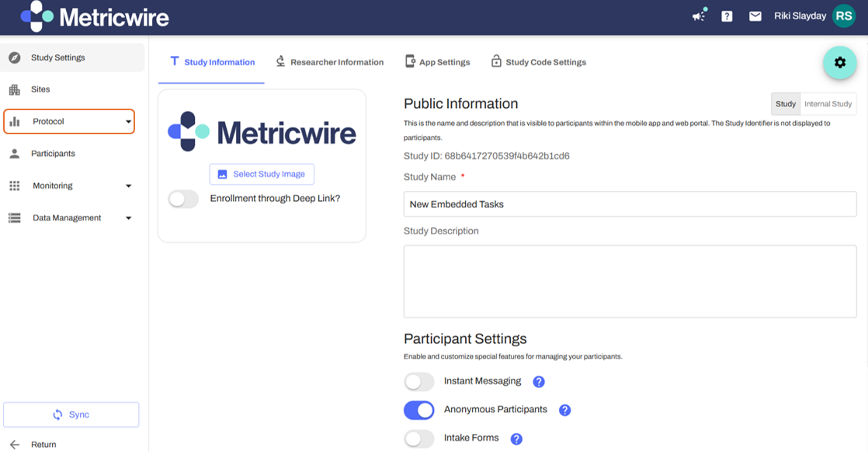868x461 pixels.
Task: Switch to the Researcher Information tab
Action: [330, 62]
